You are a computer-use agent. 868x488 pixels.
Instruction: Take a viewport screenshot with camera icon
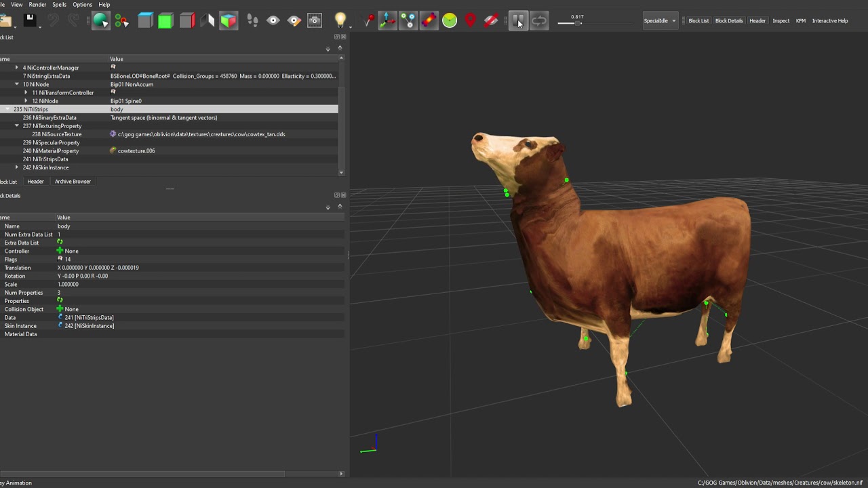pyautogui.click(x=315, y=21)
